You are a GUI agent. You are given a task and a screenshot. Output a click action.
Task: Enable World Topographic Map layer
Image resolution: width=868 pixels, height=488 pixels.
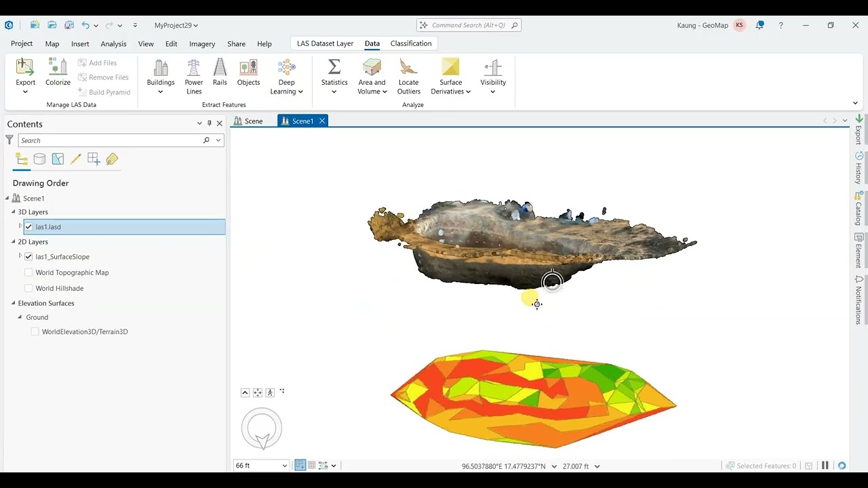[x=28, y=272]
